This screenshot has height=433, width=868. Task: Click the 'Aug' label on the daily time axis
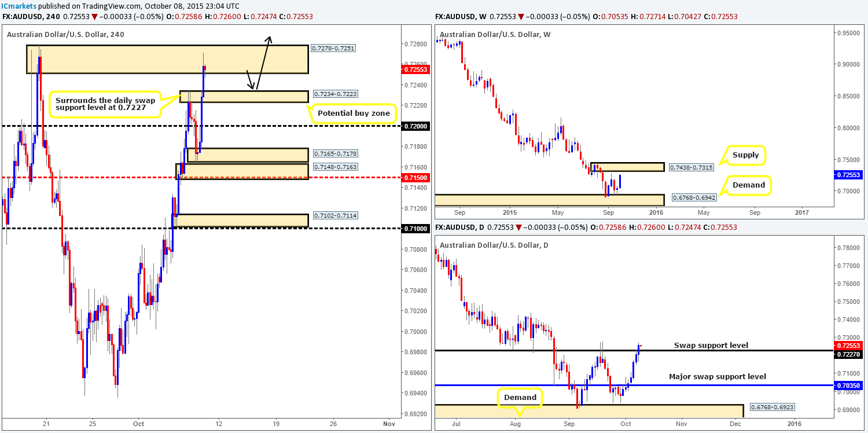pos(516,423)
